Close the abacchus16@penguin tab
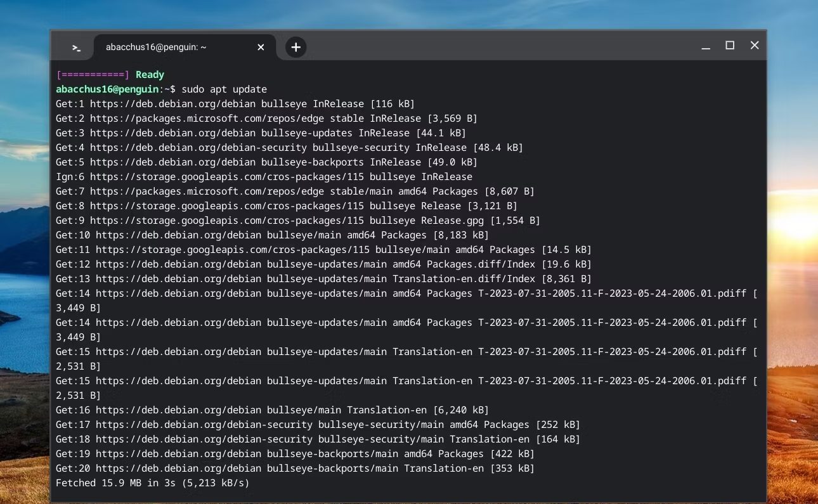This screenshot has height=504, width=818. tap(261, 47)
